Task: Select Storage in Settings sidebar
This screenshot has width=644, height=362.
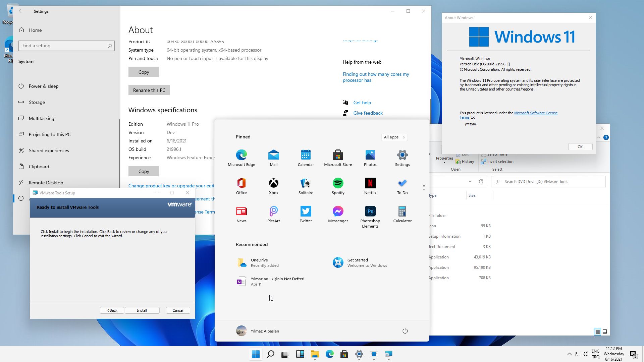Action: point(37,102)
